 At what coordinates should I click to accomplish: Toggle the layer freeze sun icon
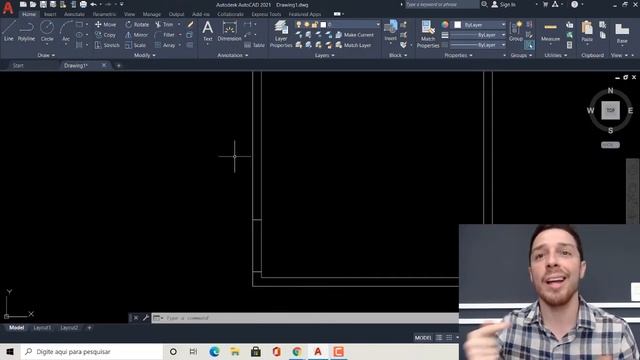coord(307,24)
